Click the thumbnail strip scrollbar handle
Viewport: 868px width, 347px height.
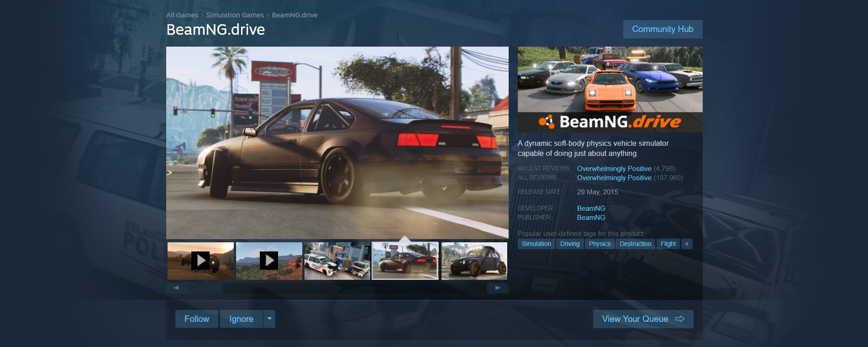[205, 288]
